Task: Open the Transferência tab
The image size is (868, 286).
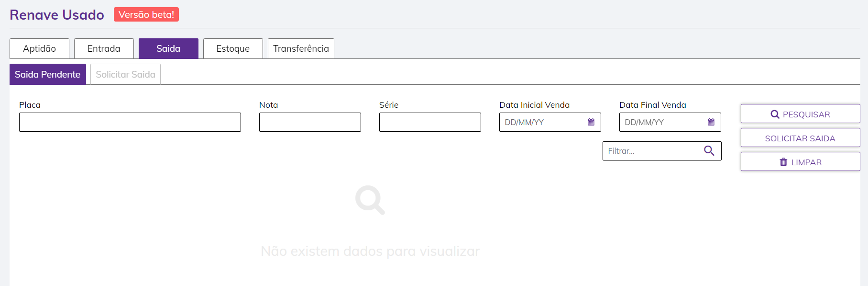Action: coord(301,48)
